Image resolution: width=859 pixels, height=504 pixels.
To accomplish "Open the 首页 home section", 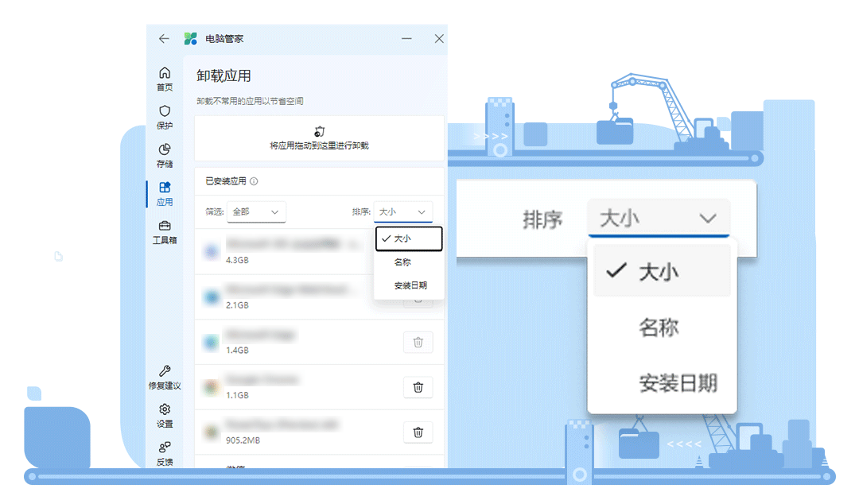I will (165, 79).
